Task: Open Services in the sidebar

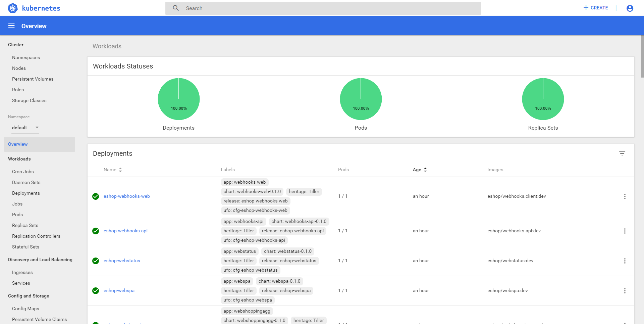Action: click(21, 283)
